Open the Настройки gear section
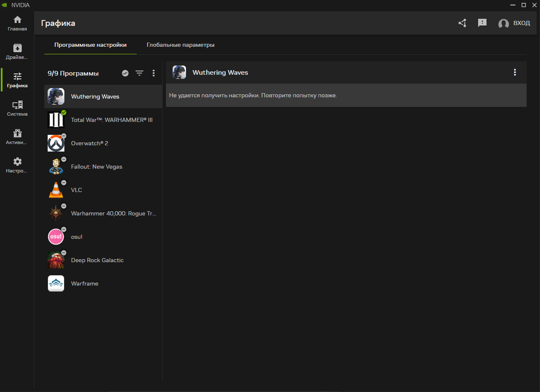Screen dimensions: 540x392 coord(17,165)
